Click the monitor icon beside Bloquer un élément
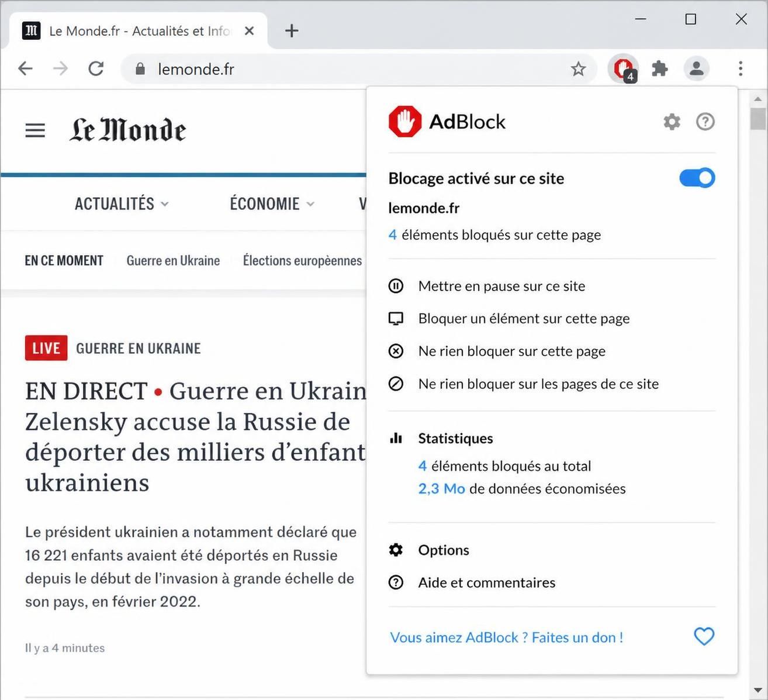The height and width of the screenshot is (700, 768). (396, 319)
